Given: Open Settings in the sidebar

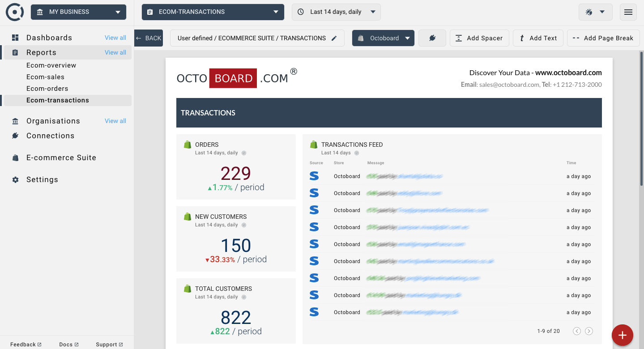Looking at the screenshot, I should tap(42, 179).
